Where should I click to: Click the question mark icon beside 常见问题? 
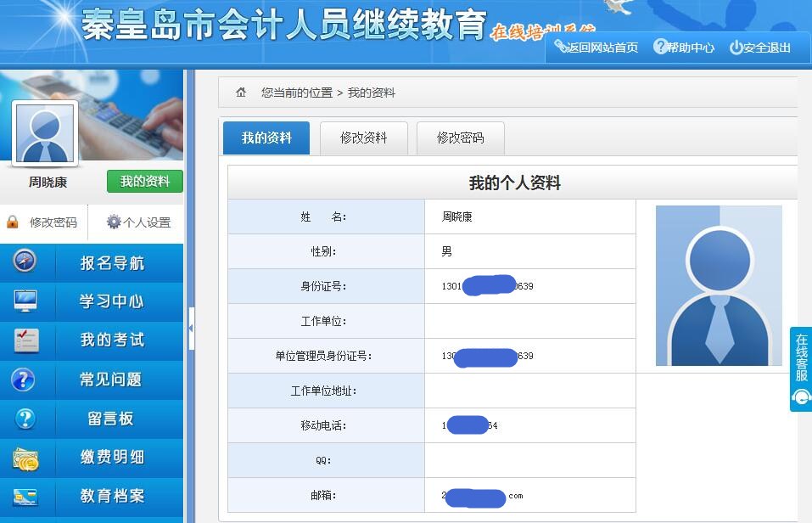[24, 380]
